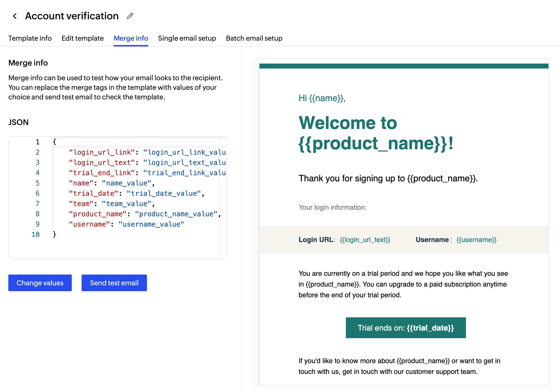This screenshot has height=392, width=560.
Task: Select the Merge info tab
Action: (x=131, y=38)
